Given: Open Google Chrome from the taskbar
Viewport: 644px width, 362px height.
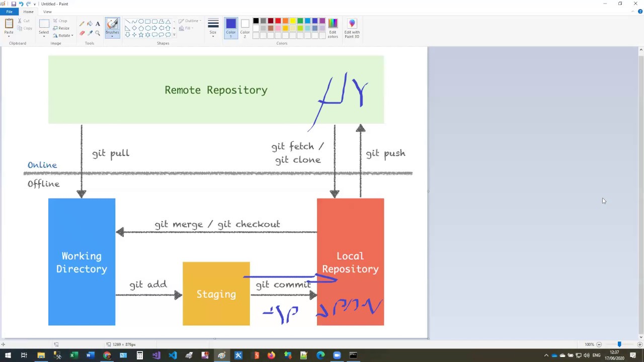Looking at the screenshot, I should (x=107, y=355).
